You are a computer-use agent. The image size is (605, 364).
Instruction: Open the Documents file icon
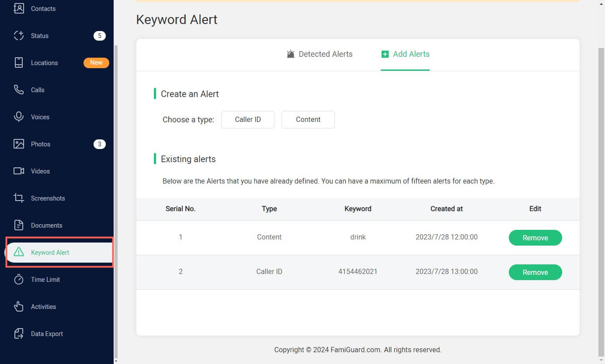click(19, 225)
